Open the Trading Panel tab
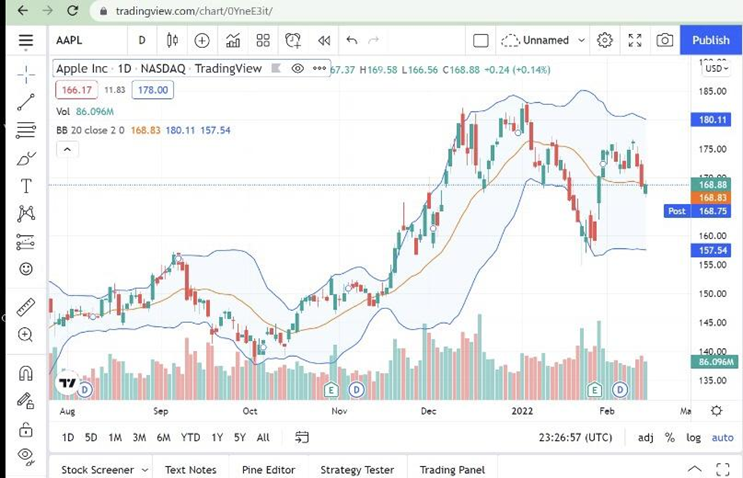The width and height of the screenshot is (743, 478). click(x=452, y=469)
